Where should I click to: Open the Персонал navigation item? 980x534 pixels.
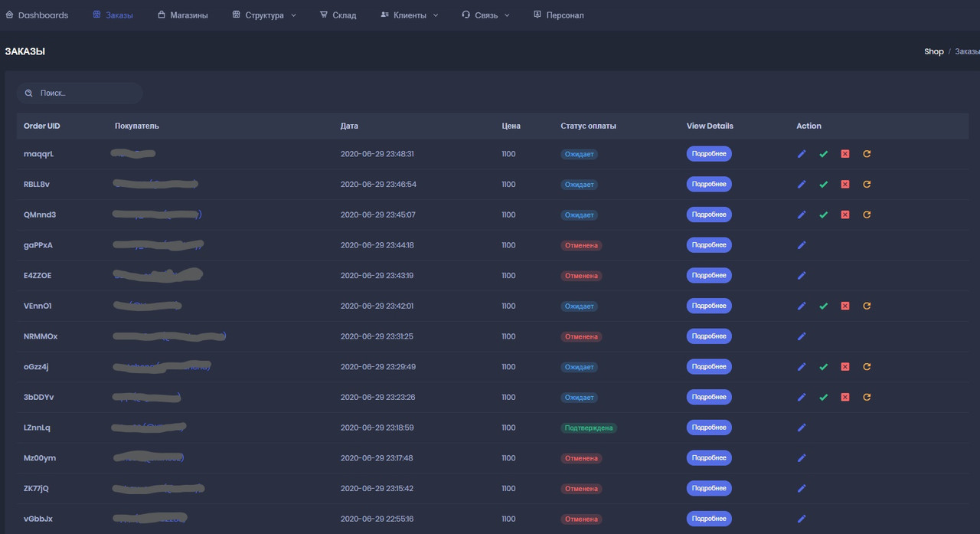(558, 15)
